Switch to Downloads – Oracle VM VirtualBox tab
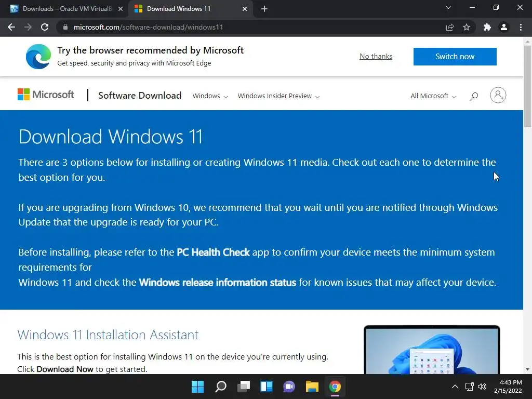 pos(63,9)
